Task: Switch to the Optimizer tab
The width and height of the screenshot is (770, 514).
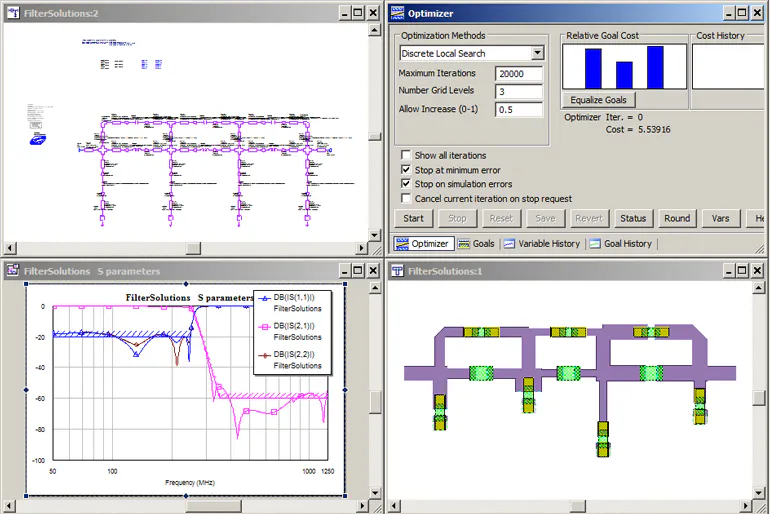Action: 423,243
